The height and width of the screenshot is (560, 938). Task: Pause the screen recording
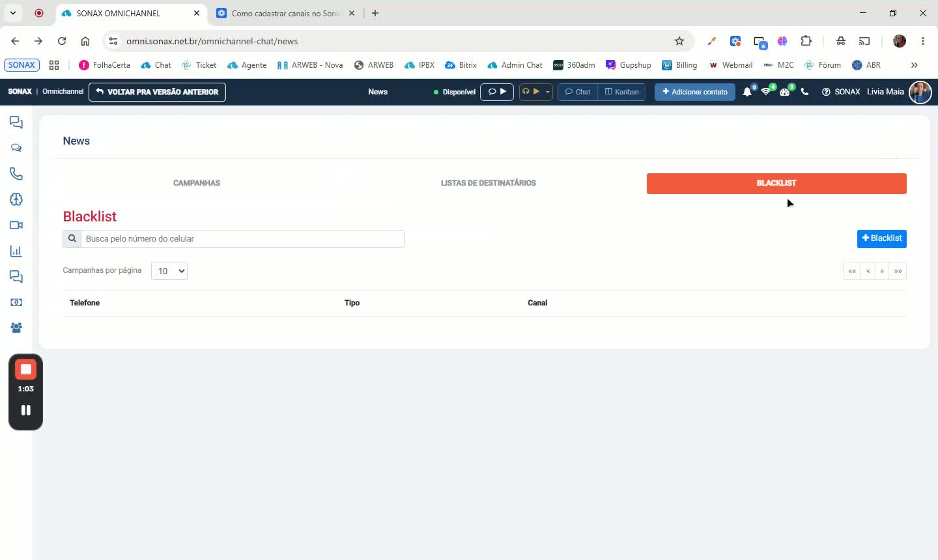[26, 410]
